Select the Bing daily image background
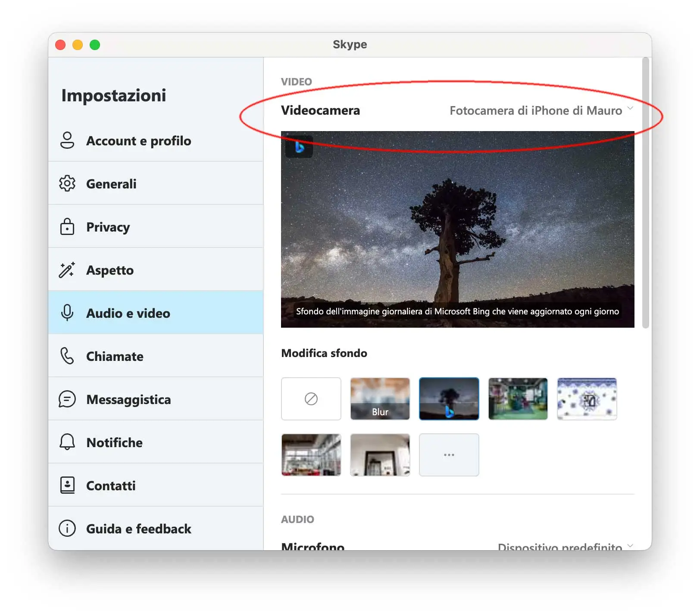This screenshot has height=614, width=700. pos(449,398)
